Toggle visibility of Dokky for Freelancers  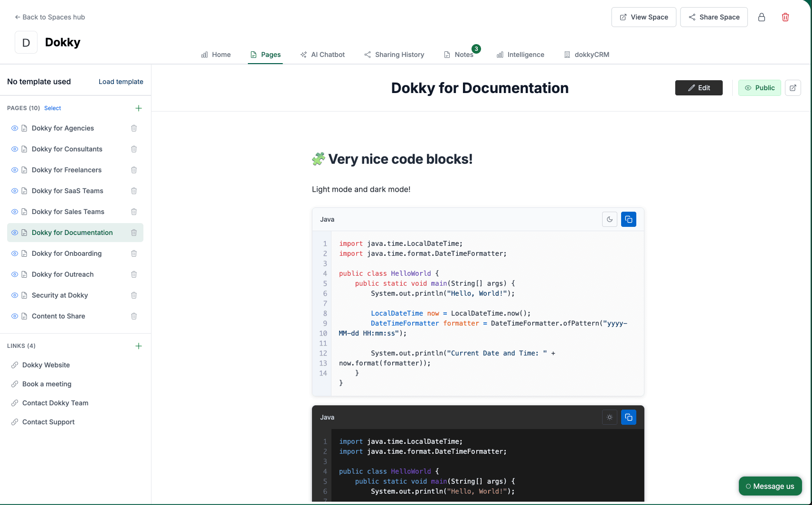click(15, 170)
